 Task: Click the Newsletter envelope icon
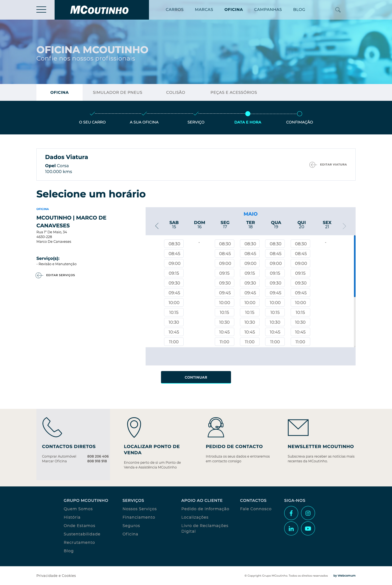(x=298, y=427)
